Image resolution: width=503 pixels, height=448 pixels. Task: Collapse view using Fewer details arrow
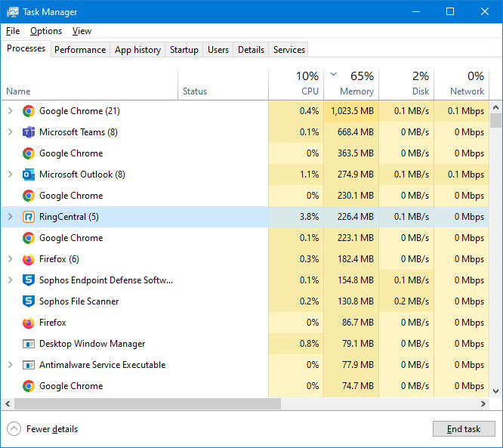tap(14, 429)
